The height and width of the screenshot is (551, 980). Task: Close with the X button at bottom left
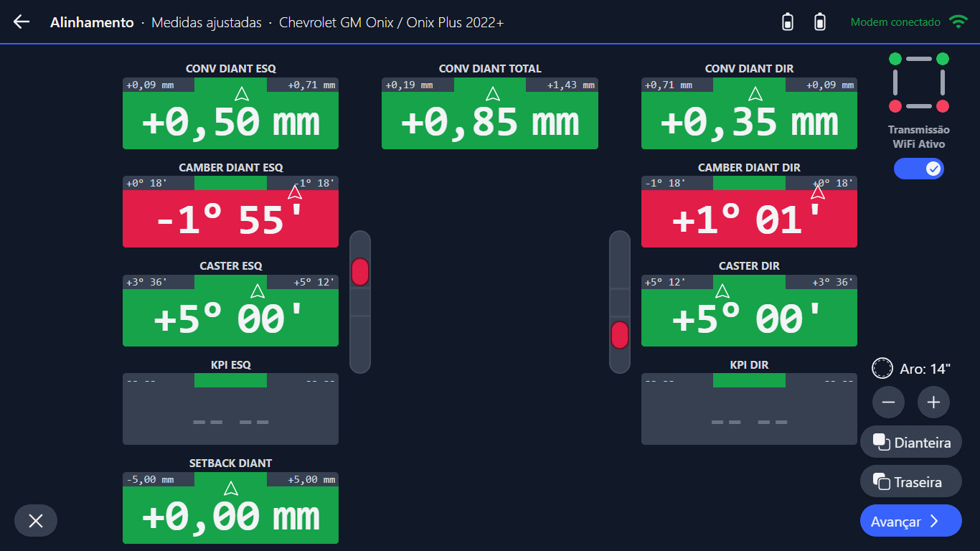(x=36, y=521)
